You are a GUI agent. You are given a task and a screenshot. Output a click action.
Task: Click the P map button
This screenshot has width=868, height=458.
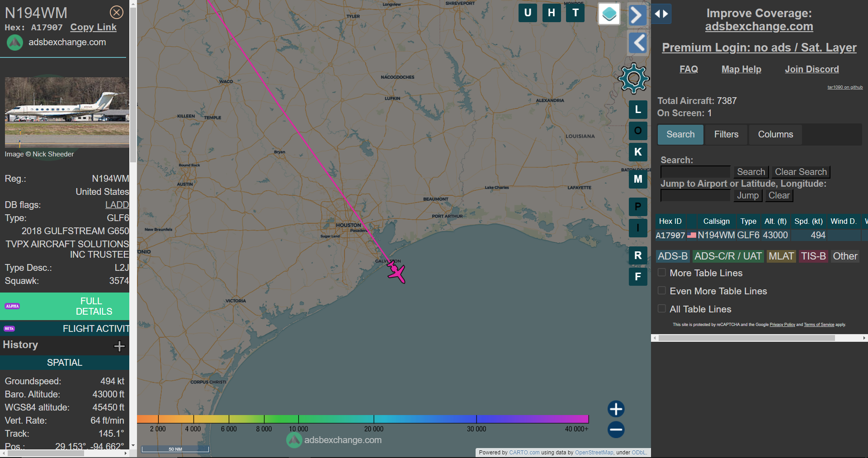coord(638,207)
